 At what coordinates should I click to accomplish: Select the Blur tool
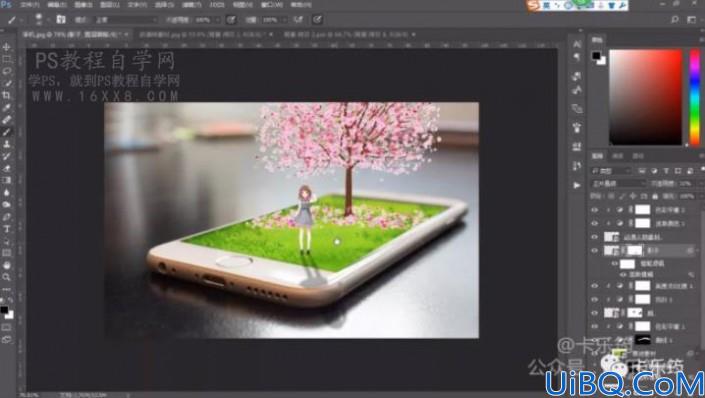coord(6,192)
